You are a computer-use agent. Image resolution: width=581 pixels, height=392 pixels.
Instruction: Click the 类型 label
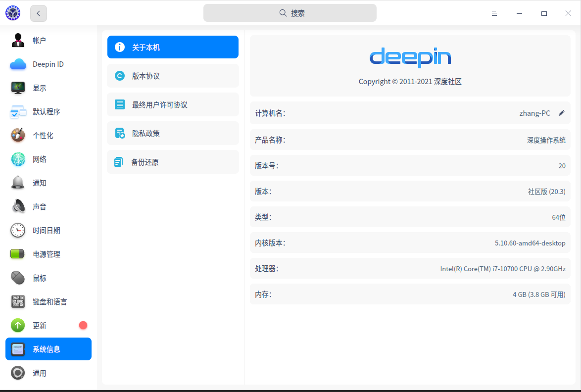tap(263, 217)
